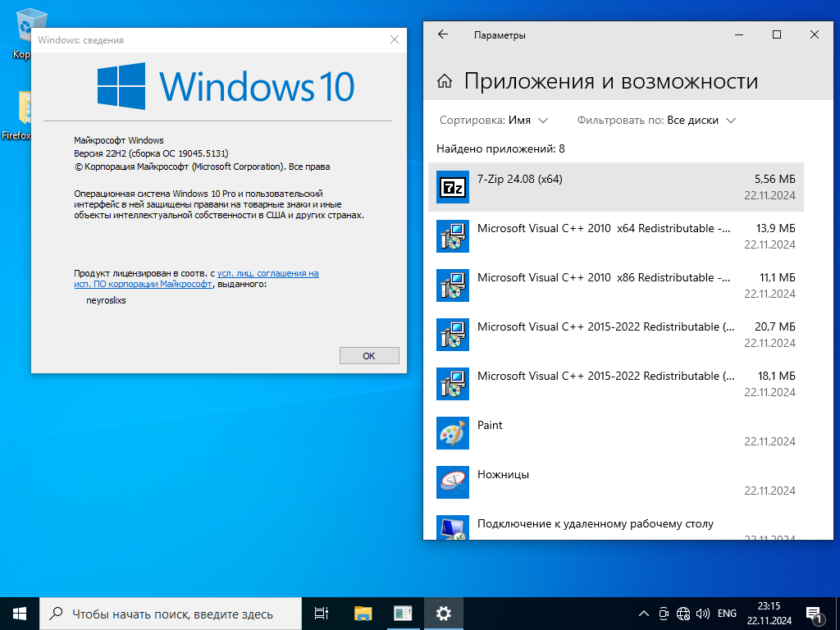The image size is (840, 630).
Task: Open the Фильтровать по: Все диски dropdown
Action: (x=656, y=121)
